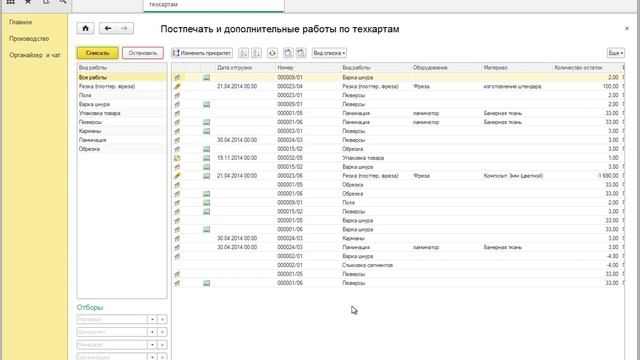Focus the Менеджер filter input field
Screen dimensions: 640x360
[x=112, y=345]
